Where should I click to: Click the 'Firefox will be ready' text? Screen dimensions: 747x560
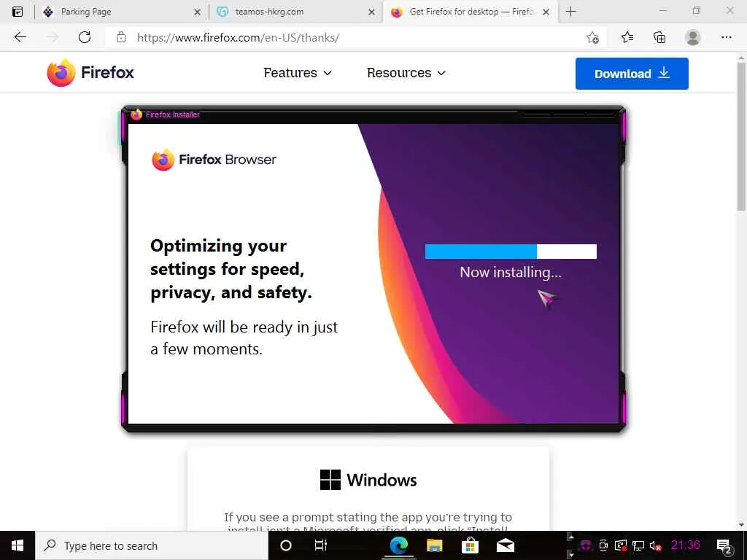point(244,338)
